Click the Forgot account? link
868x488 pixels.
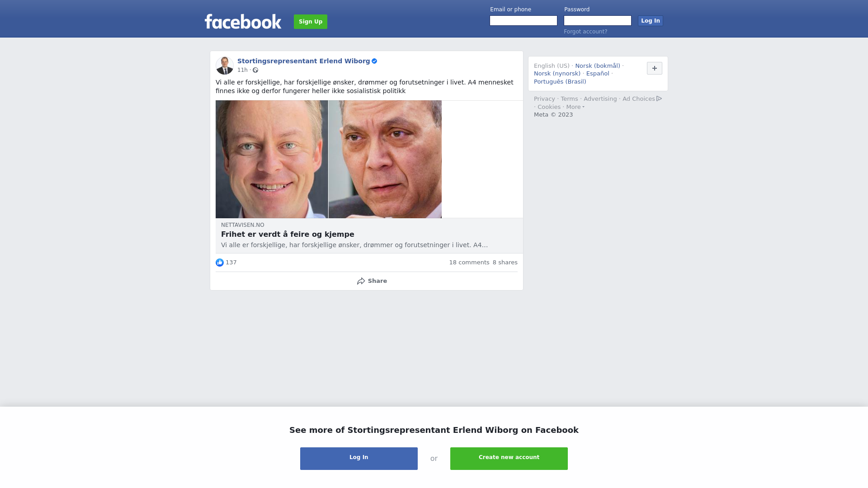click(585, 32)
